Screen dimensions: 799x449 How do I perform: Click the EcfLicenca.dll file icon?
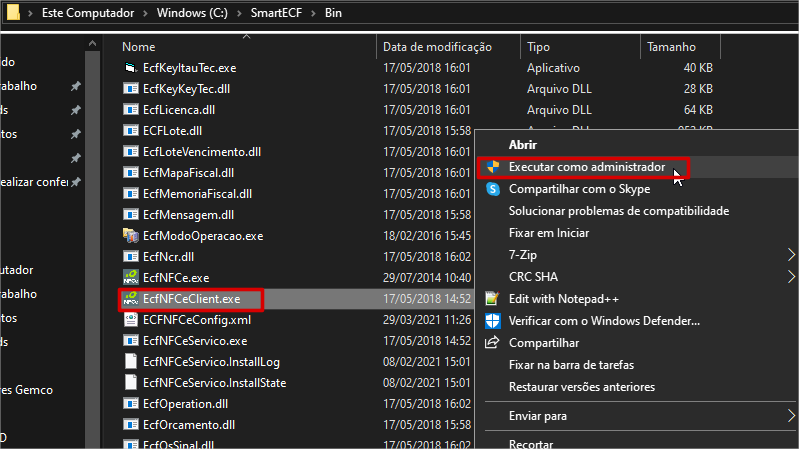[x=130, y=110]
